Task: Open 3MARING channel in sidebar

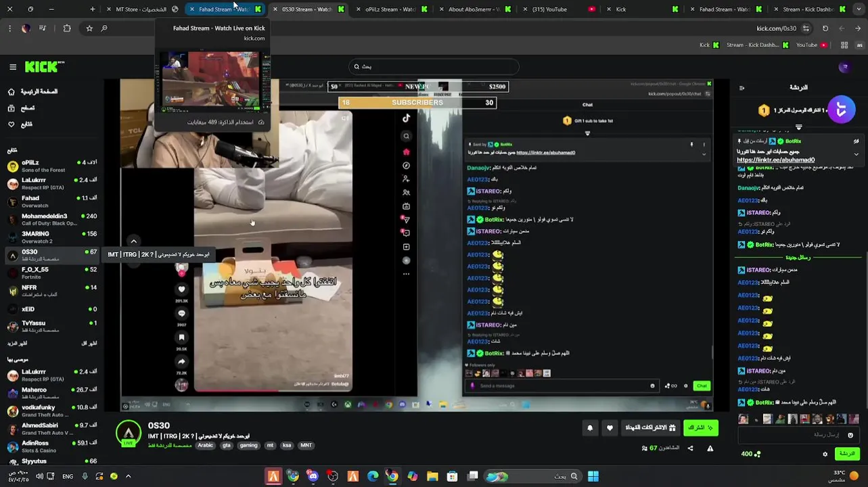Action: [x=52, y=237]
